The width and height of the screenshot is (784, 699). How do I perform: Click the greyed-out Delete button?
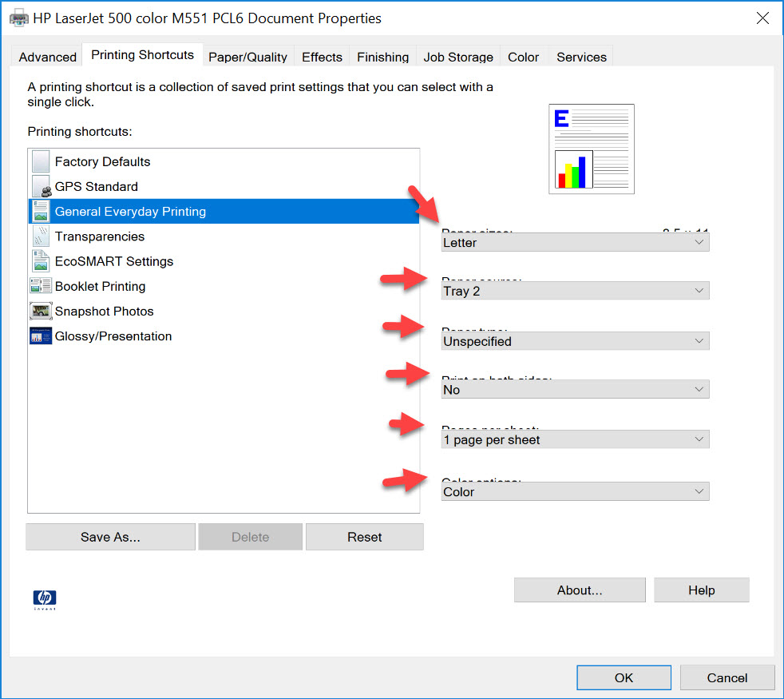click(251, 537)
